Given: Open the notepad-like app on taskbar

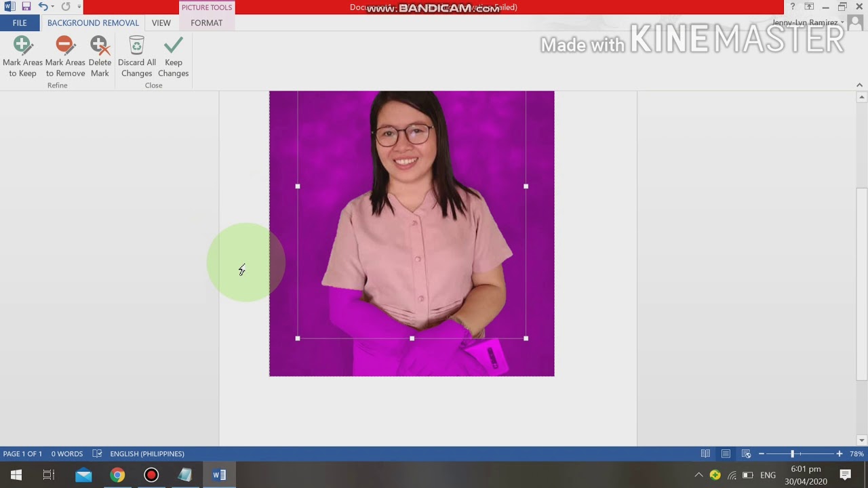Looking at the screenshot, I should (x=185, y=475).
